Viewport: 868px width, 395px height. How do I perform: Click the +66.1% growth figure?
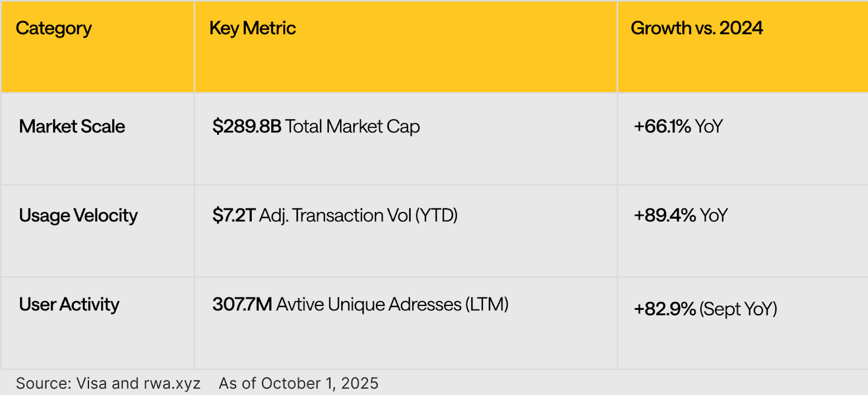[662, 126]
